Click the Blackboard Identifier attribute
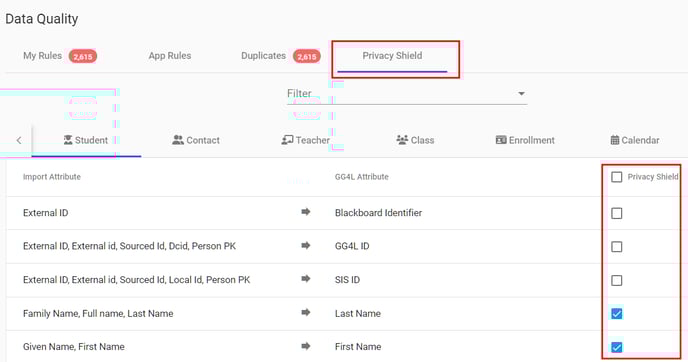 coord(378,213)
